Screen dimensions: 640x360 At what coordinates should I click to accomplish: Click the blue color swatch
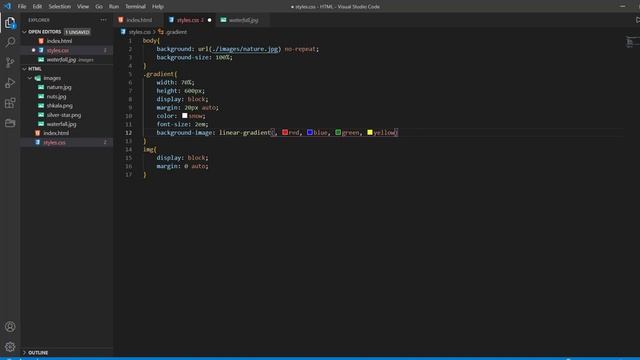pos(310,133)
